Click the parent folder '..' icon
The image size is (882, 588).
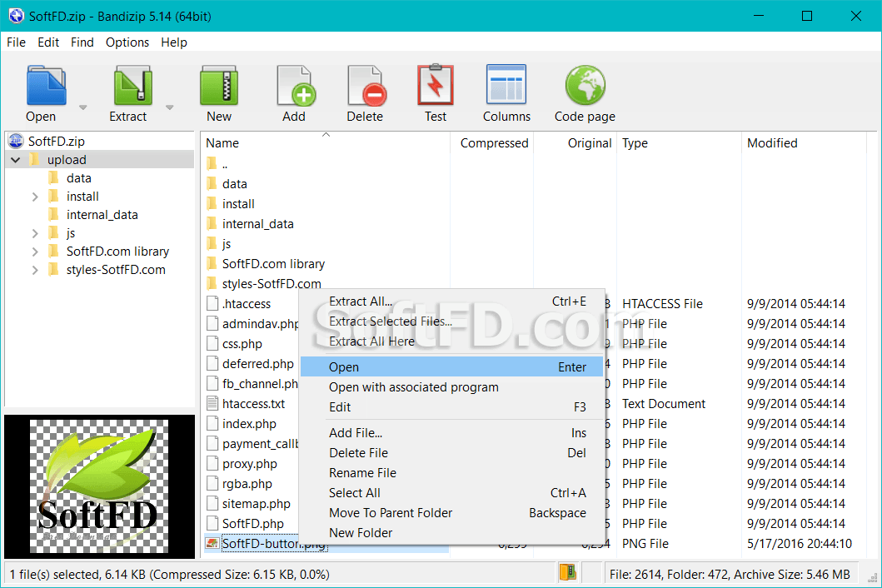[212, 164]
